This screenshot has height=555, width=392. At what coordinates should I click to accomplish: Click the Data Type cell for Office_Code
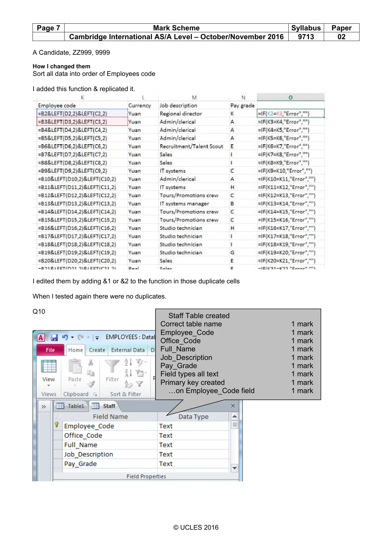[x=193, y=435]
